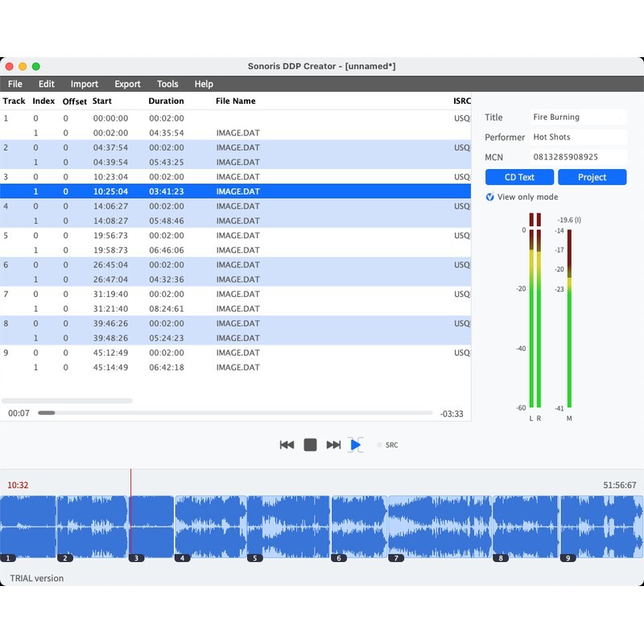Click the horizontal scrollbar under the track list
Viewport: 644px width, 644px height.
pyautogui.click(x=67, y=400)
